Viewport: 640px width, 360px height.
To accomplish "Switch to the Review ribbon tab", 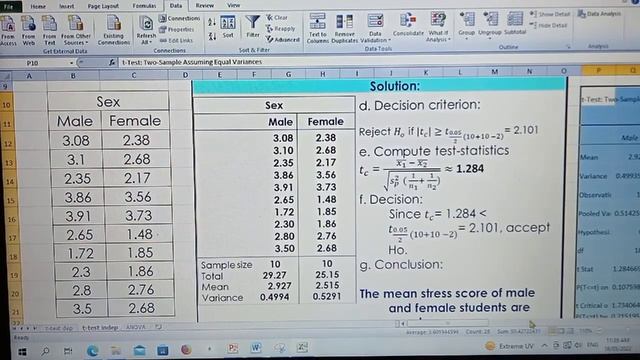I will coord(204,5).
